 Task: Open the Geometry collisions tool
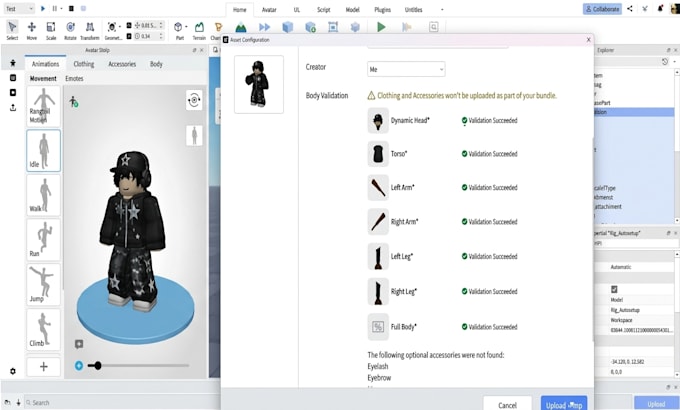click(112, 30)
